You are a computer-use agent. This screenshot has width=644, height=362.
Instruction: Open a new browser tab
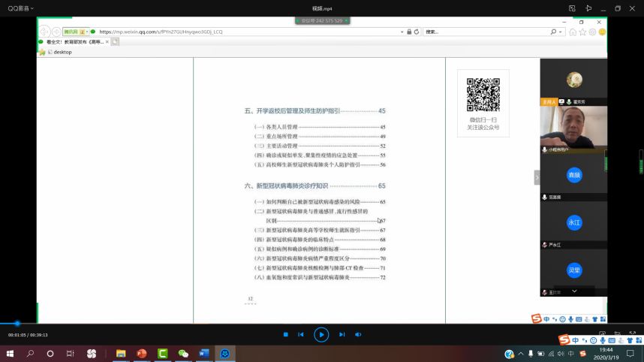pos(115,42)
